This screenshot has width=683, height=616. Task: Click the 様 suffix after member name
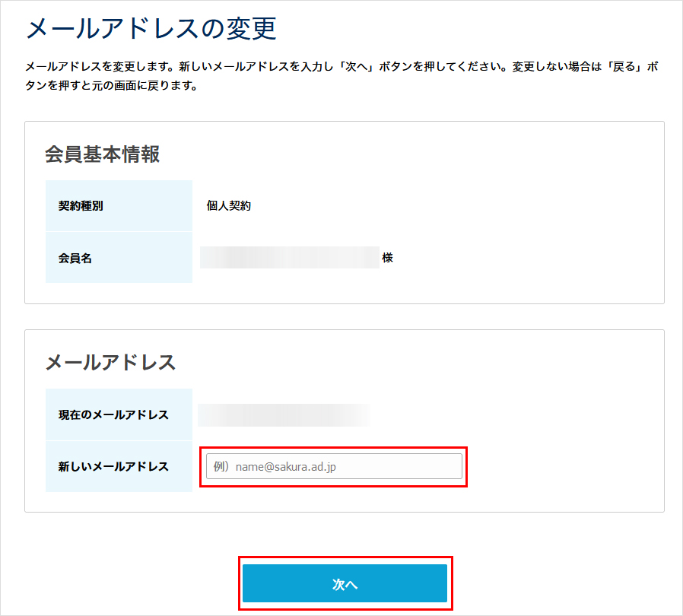tap(388, 258)
